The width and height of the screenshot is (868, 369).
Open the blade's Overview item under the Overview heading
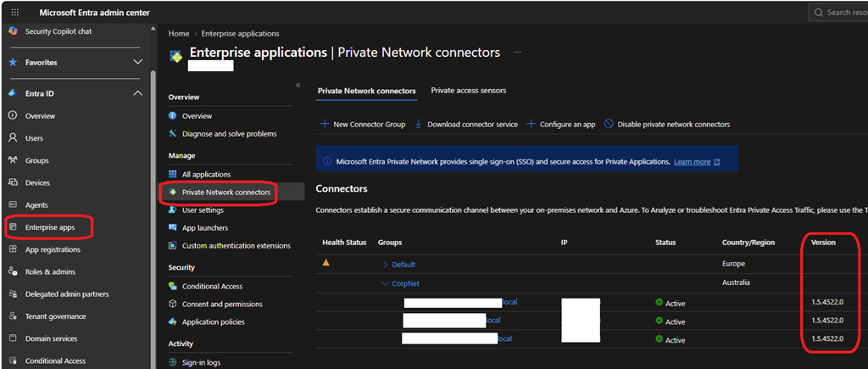197,116
